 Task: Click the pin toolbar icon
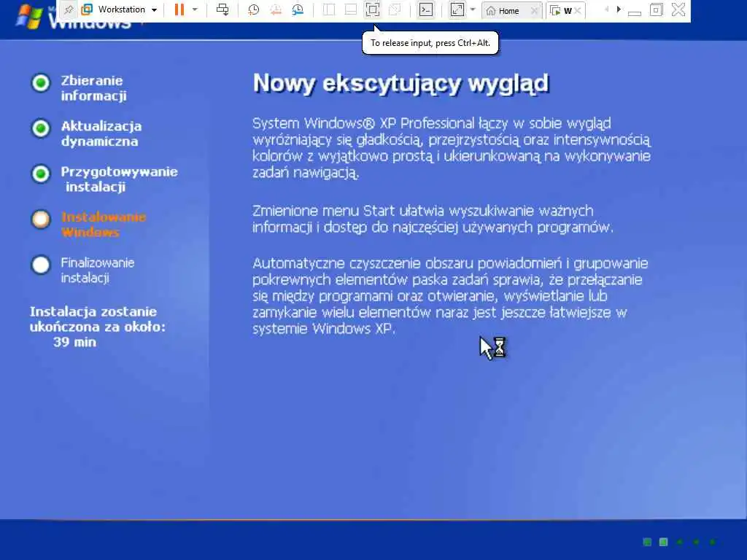pyautogui.click(x=69, y=9)
